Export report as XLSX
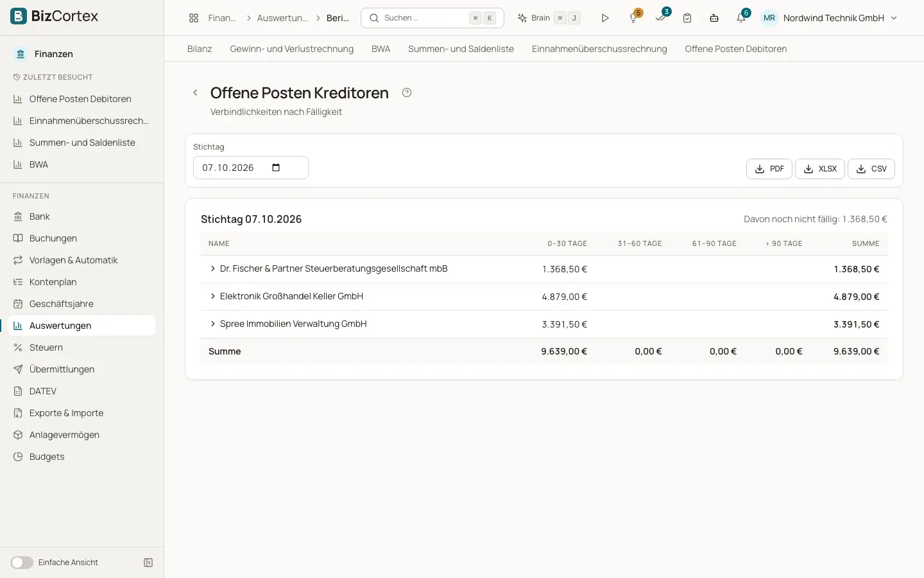Image resolution: width=924 pixels, height=578 pixels. point(820,169)
